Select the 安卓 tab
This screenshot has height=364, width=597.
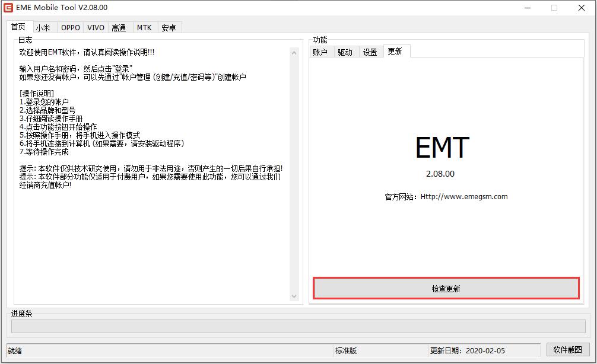click(169, 27)
